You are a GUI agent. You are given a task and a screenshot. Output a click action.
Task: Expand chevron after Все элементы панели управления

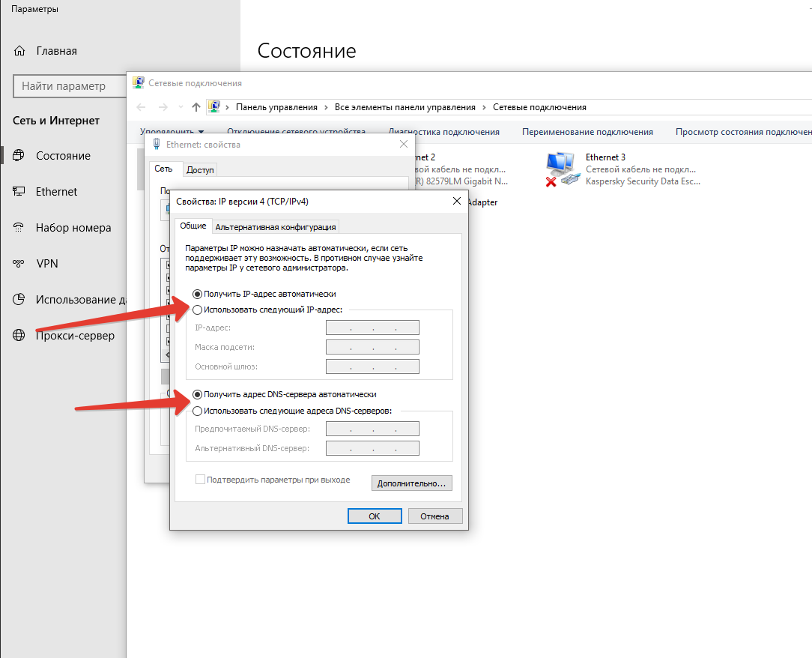[x=484, y=107]
